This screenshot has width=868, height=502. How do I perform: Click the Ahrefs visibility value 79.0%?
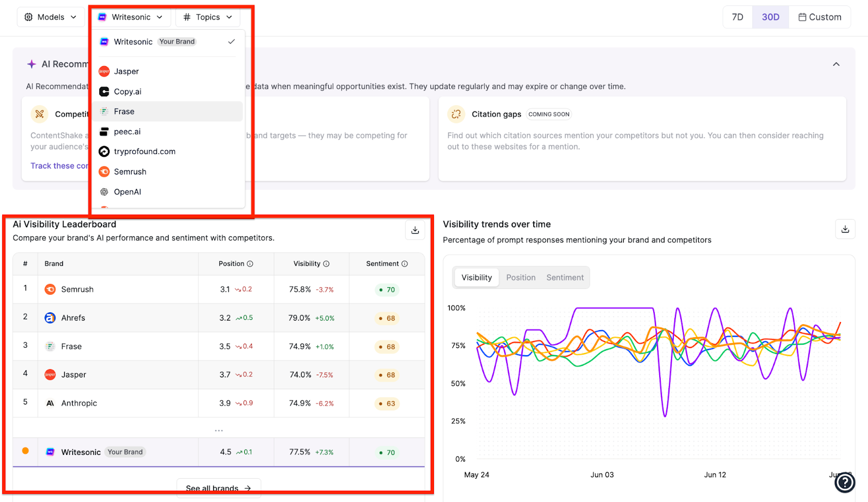click(299, 318)
